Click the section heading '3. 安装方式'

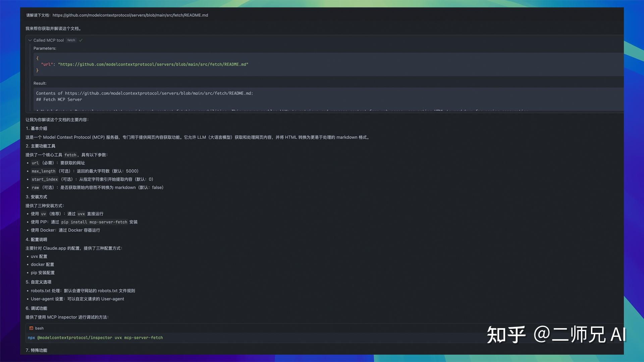[x=37, y=197]
